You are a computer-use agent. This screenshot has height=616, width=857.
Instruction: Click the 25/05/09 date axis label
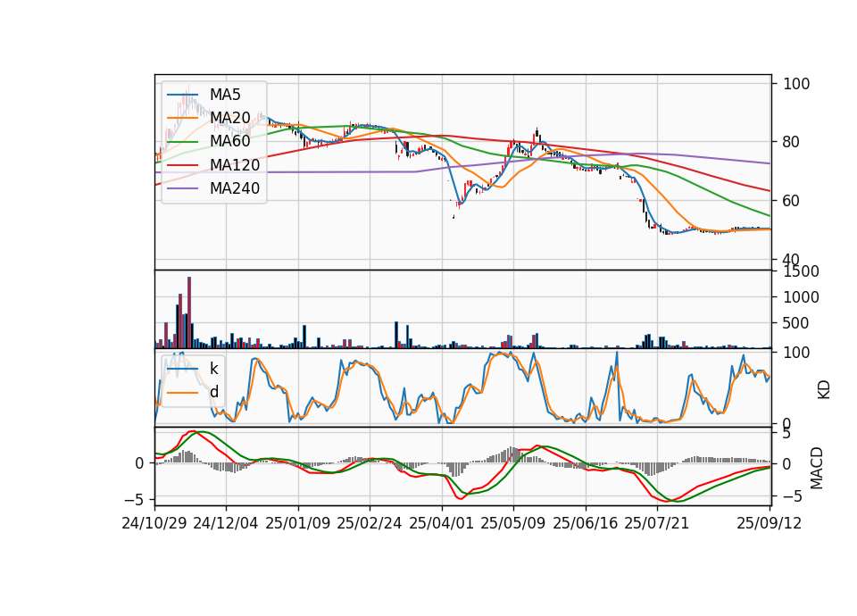[x=513, y=523]
